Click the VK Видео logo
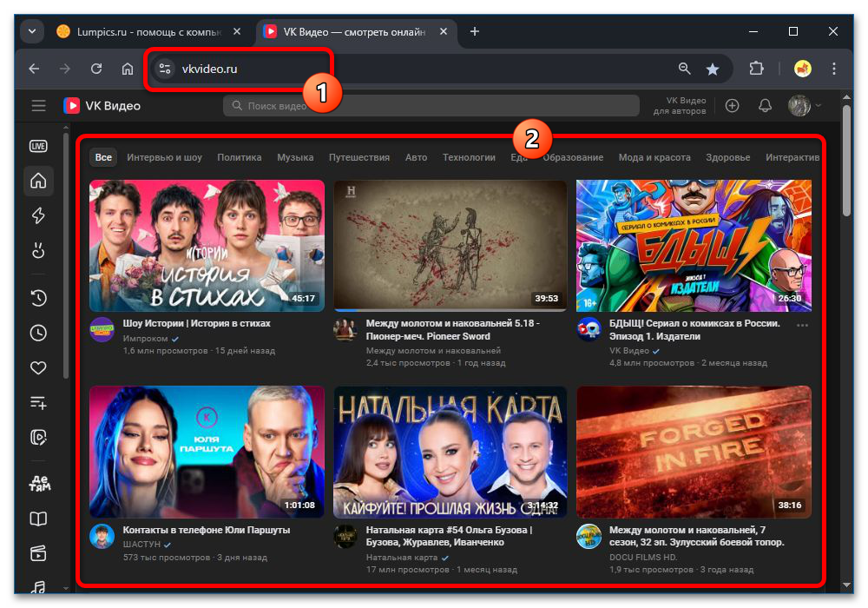Image resolution: width=868 pixels, height=608 pixels. coord(102,106)
